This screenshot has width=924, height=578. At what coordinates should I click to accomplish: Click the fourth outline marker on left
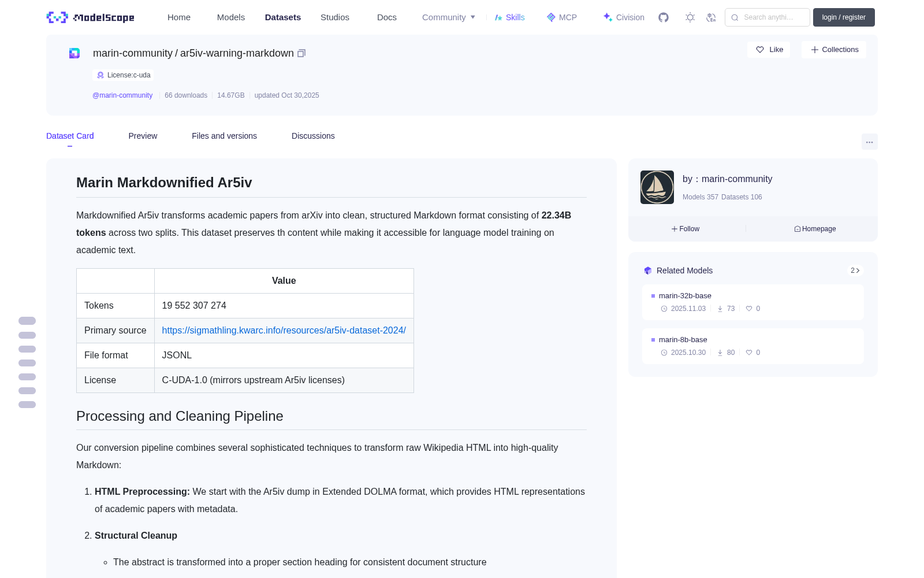tap(27, 363)
